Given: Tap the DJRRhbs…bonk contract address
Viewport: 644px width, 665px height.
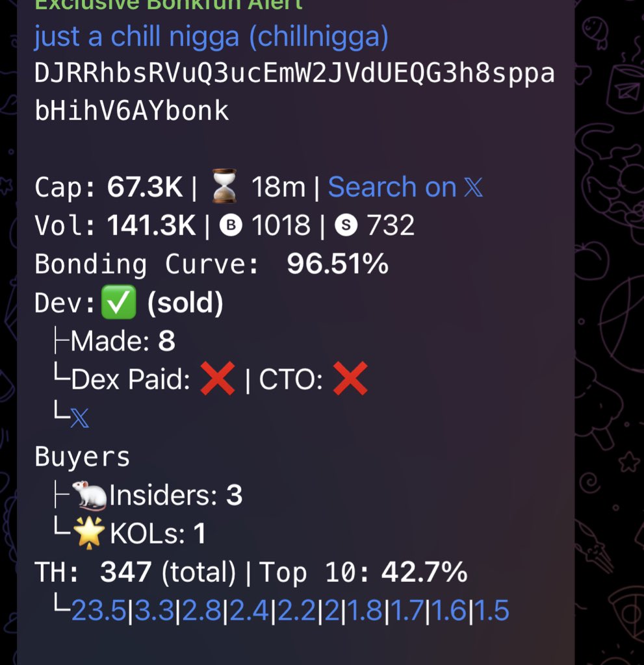Looking at the screenshot, I should 294,92.
